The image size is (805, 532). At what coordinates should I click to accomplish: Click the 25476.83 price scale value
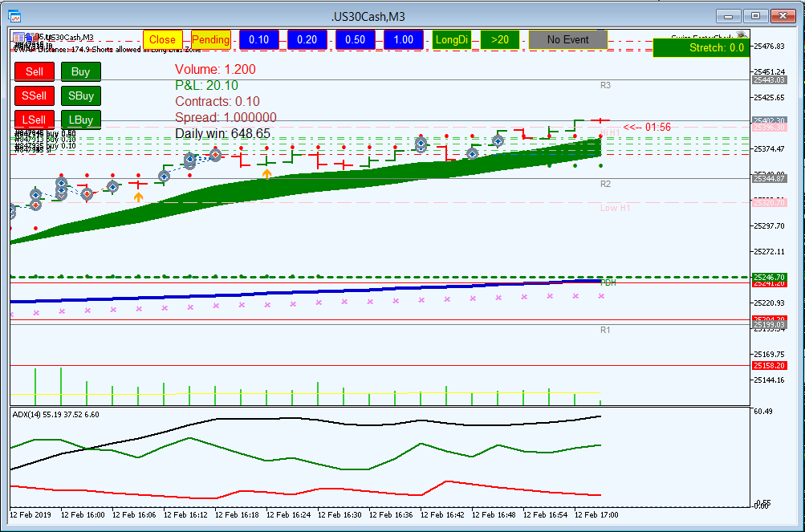click(770, 47)
